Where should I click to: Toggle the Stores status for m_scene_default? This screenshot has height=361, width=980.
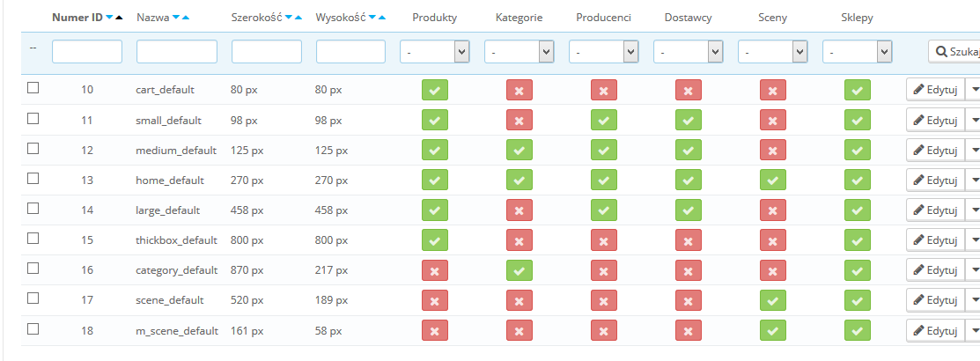[x=858, y=330]
